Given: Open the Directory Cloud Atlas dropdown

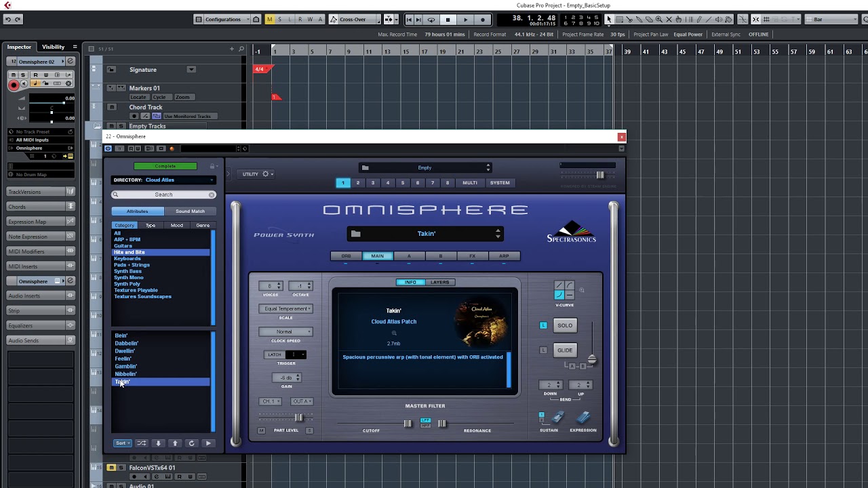Looking at the screenshot, I should pos(163,180).
